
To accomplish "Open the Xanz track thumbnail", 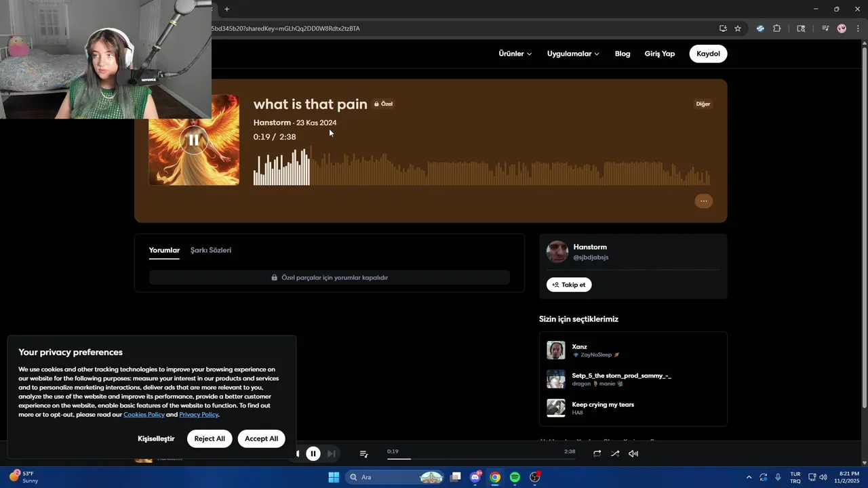I will [x=556, y=350].
